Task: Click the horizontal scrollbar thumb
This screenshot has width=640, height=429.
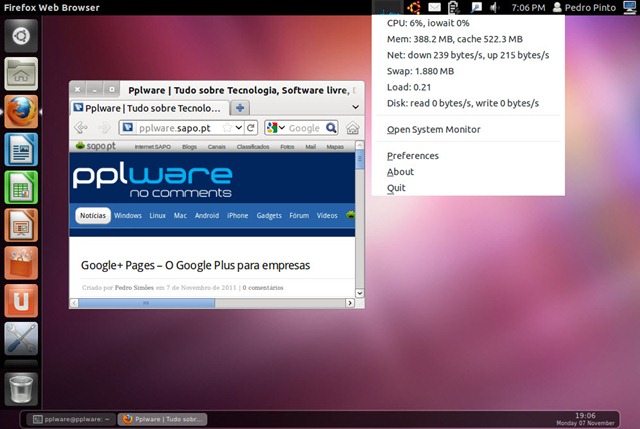Action: point(147,303)
